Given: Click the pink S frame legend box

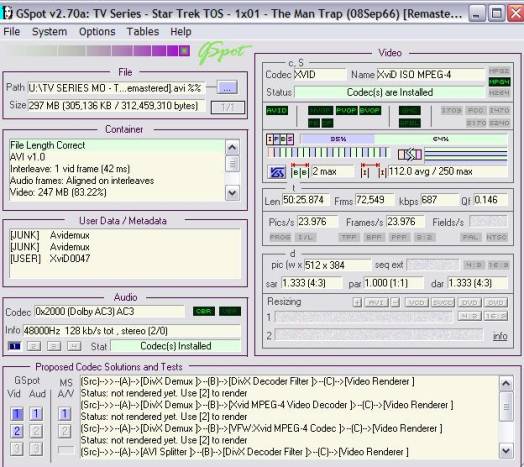Looking at the screenshot, I should (x=290, y=139).
